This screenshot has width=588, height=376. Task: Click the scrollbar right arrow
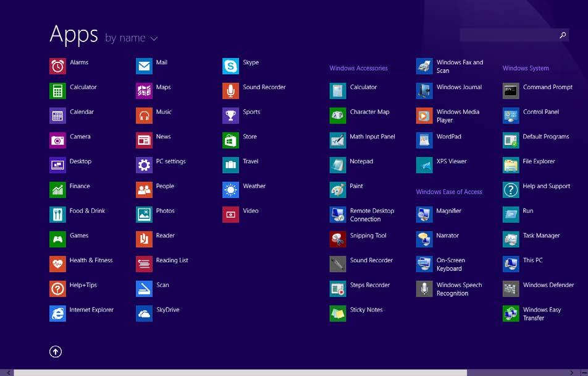point(572,373)
